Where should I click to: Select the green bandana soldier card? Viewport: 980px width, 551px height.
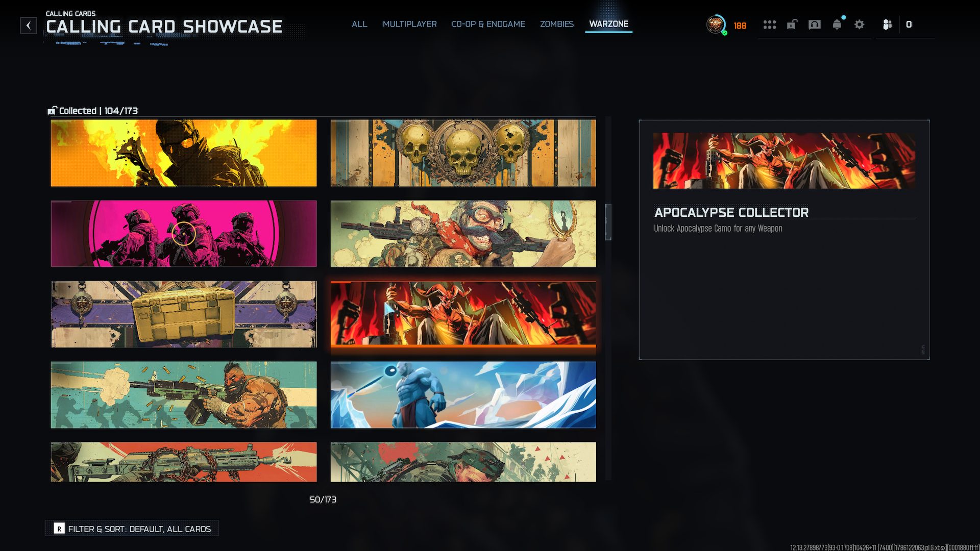463,462
